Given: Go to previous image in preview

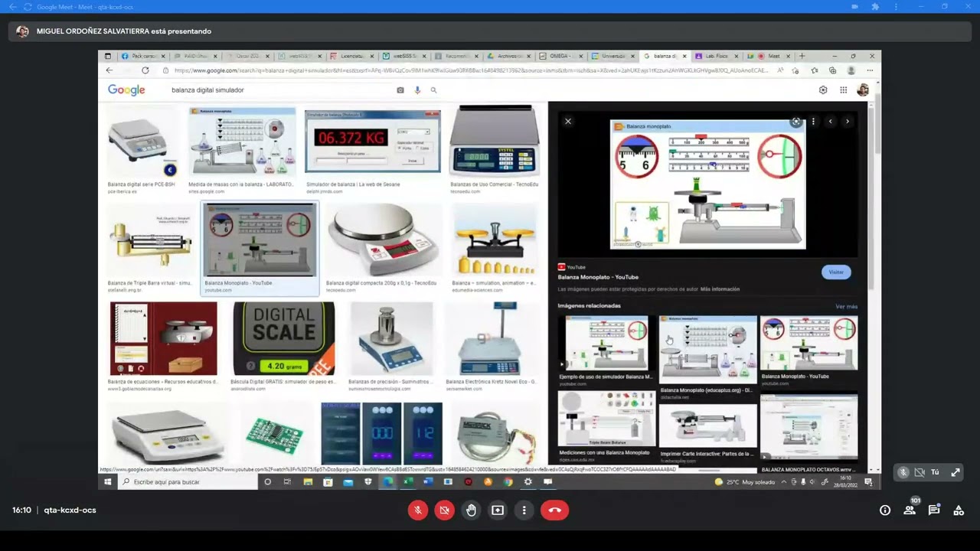Looking at the screenshot, I should point(830,121).
